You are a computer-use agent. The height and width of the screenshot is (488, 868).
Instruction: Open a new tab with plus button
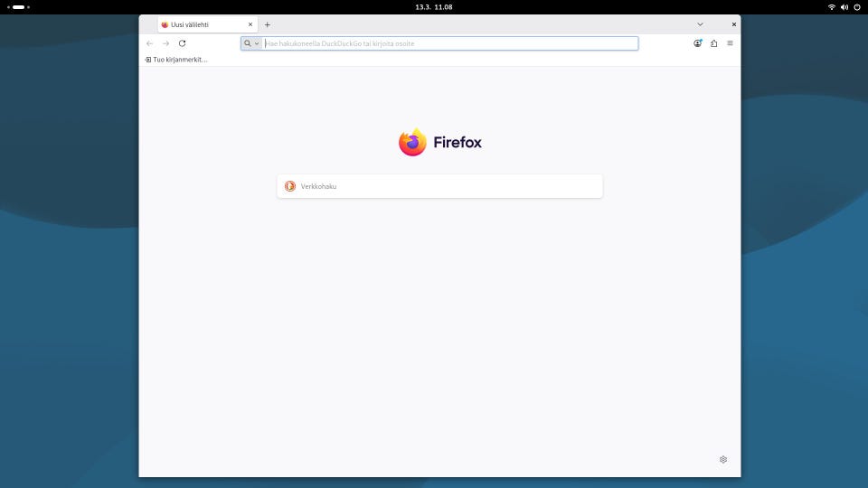click(268, 24)
